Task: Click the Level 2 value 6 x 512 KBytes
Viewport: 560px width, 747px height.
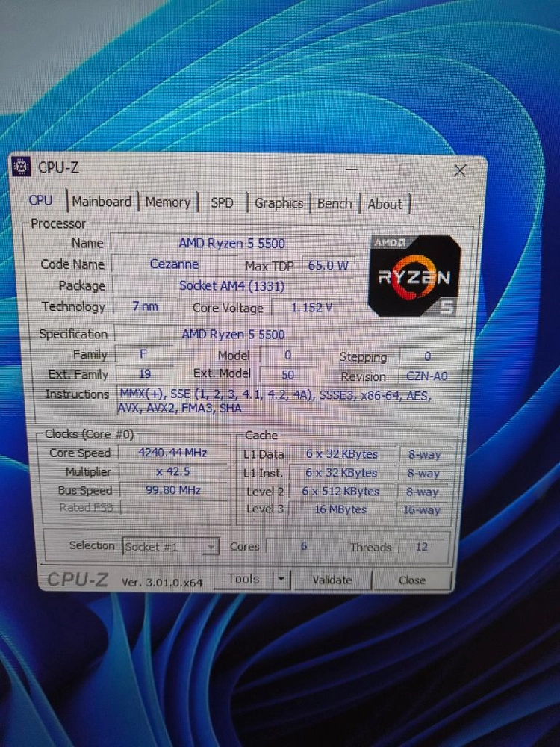Action: [x=341, y=492]
